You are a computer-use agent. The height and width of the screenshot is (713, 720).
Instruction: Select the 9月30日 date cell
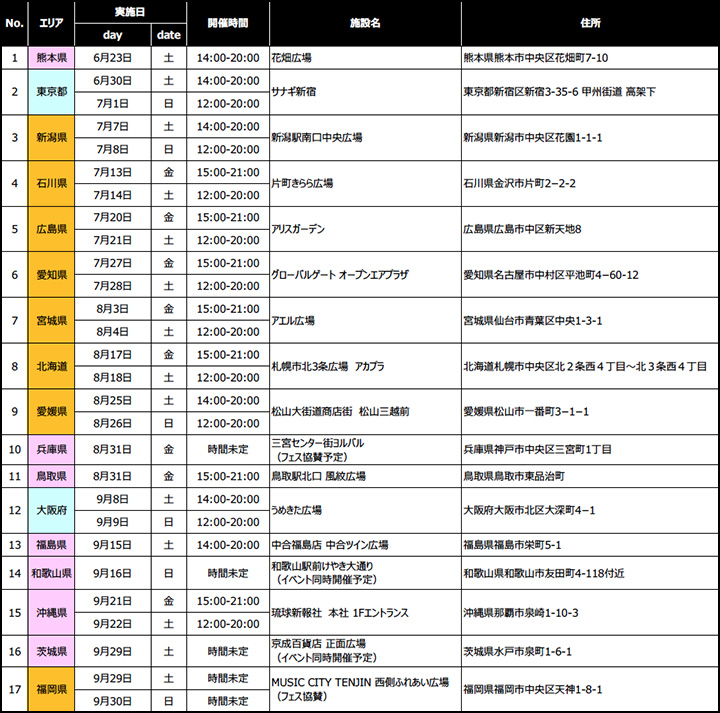pyautogui.click(x=112, y=701)
